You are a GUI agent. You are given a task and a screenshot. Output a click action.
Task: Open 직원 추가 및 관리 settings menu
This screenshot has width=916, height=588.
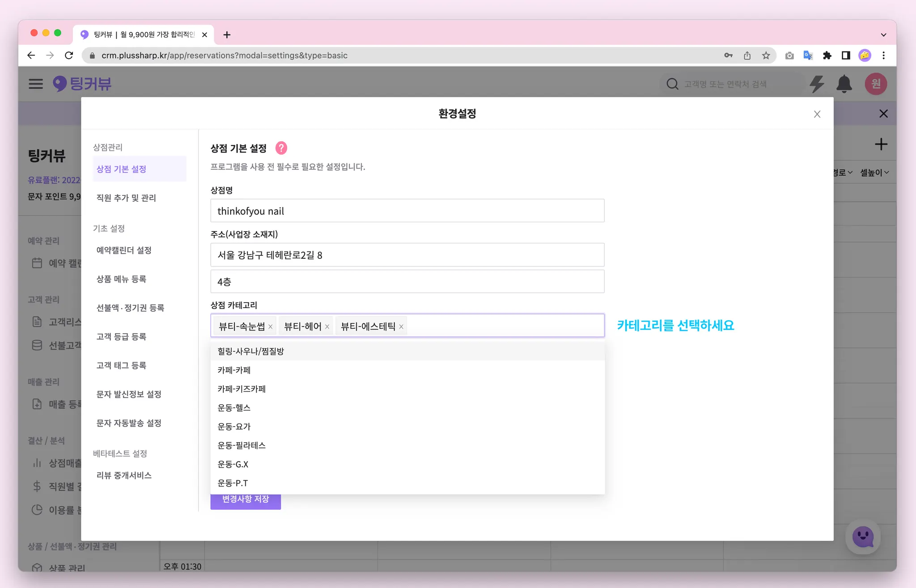[126, 198]
